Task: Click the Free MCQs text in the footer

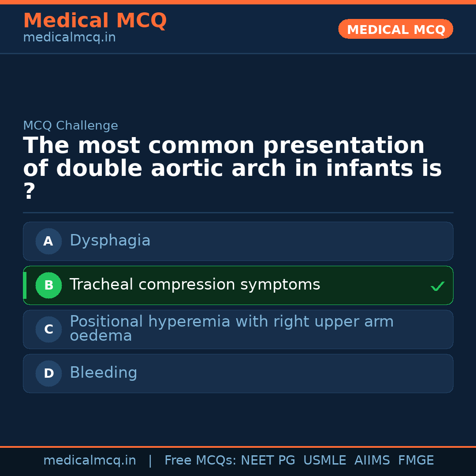Action: point(201,461)
